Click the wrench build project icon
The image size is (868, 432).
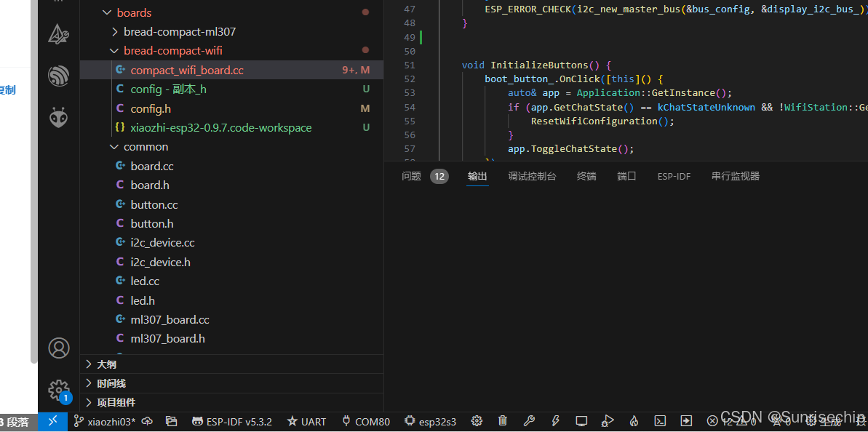click(529, 422)
